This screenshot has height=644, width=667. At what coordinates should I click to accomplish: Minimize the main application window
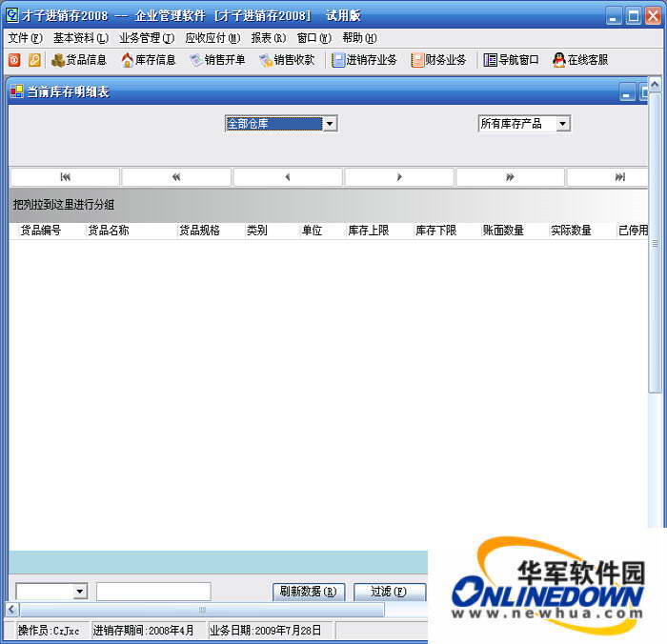(x=614, y=16)
